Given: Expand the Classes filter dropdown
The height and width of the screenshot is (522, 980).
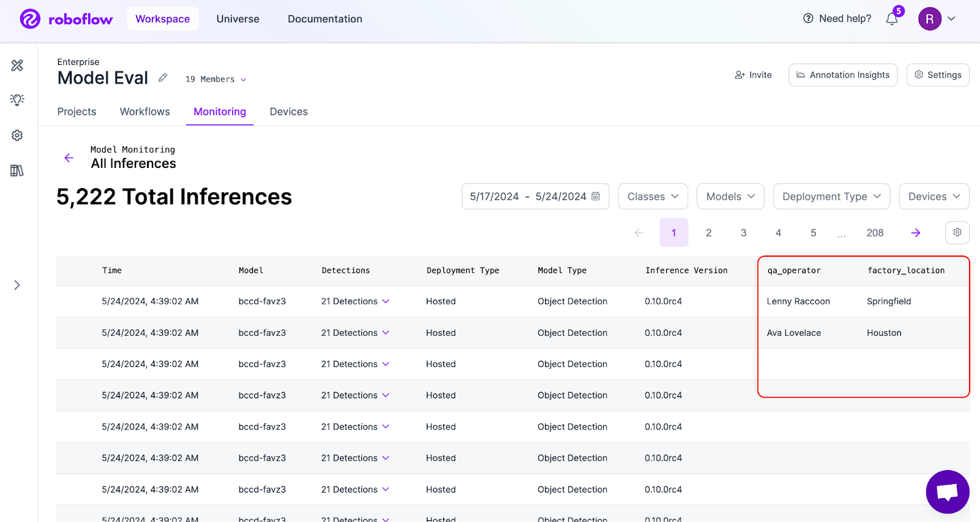Looking at the screenshot, I should [x=653, y=197].
